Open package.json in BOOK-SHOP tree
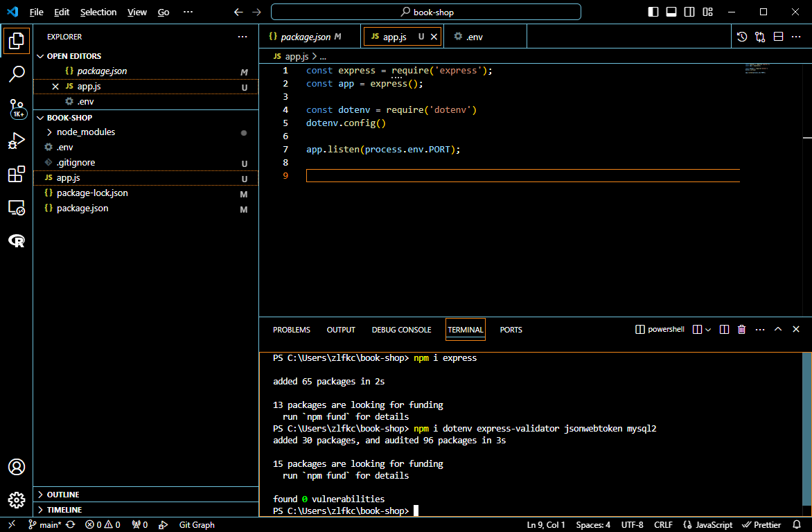812x532 pixels. coord(145,209)
